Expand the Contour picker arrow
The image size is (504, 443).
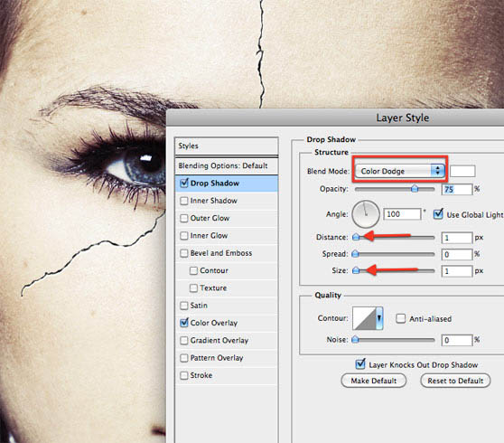pyautogui.click(x=379, y=318)
